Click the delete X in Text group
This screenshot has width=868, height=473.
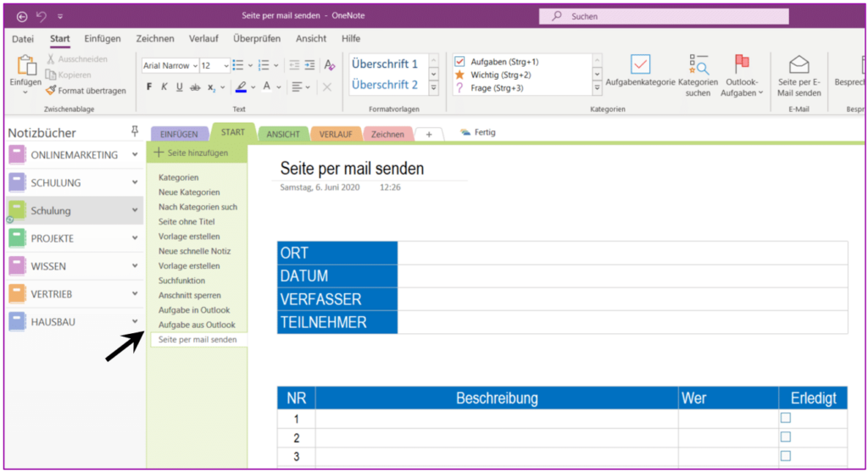327,87
